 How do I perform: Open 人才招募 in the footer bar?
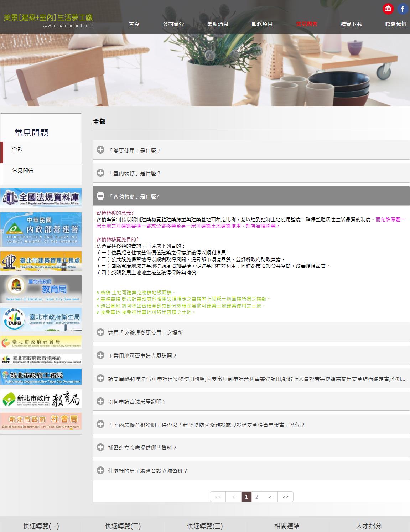click(369, 526)
